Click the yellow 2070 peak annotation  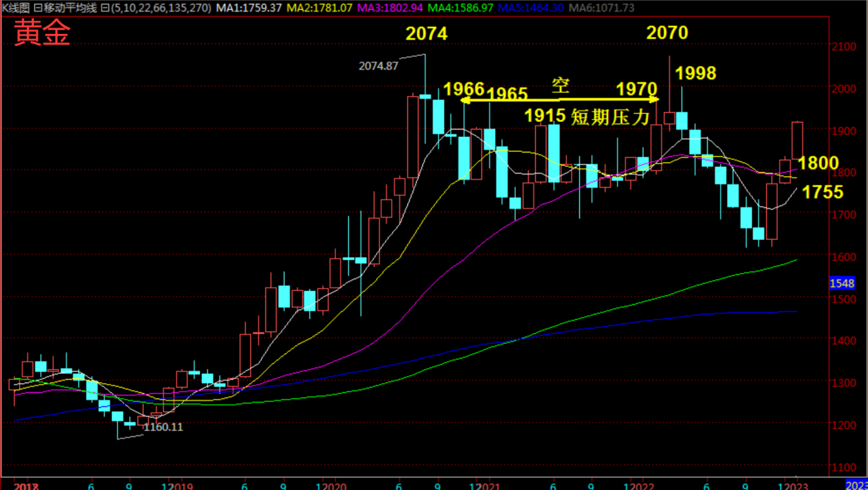point(667,33)
